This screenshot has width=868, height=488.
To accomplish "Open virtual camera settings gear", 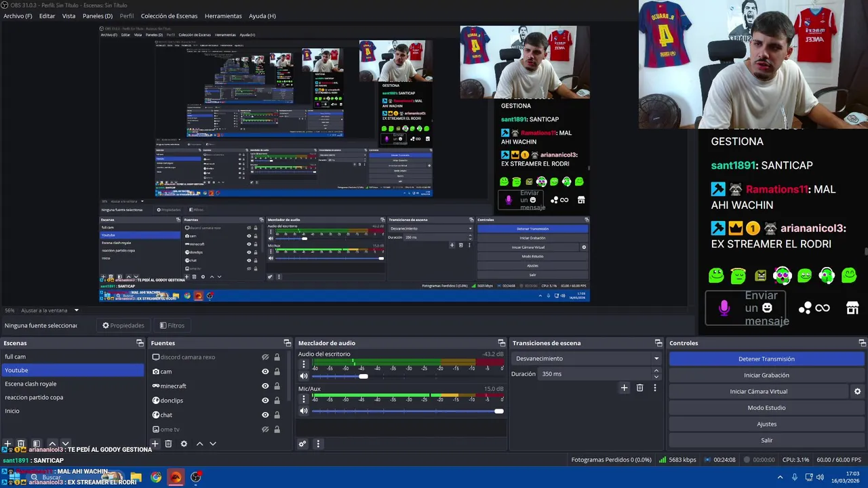I will (x=857, y=392).
